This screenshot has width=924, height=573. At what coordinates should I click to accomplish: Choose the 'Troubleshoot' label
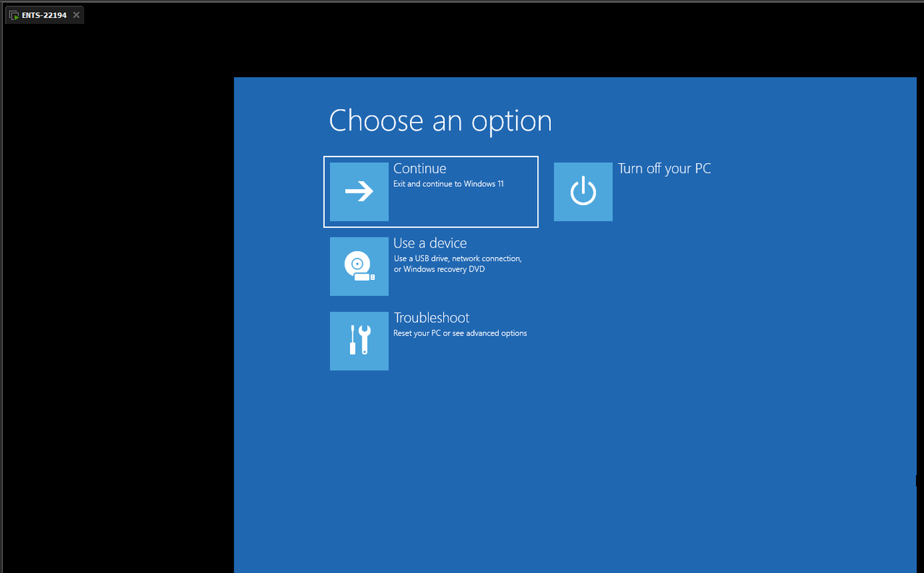[x=432, y=318]
